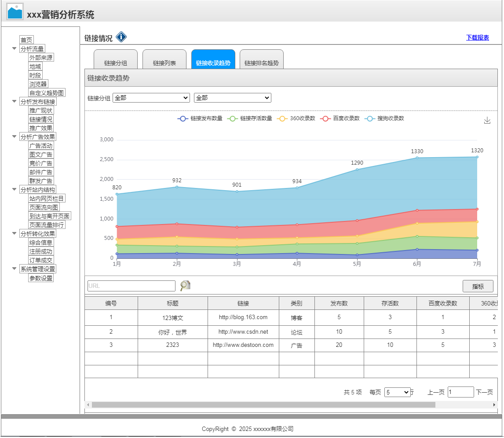Open 订单成交 in the sidebar
This screenshot has width=504, height=438.
click(41, 260)
